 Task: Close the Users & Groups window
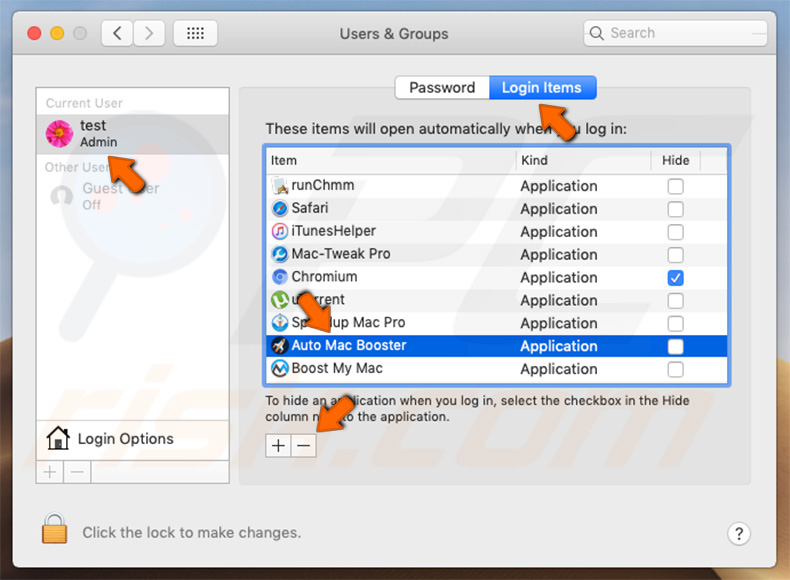coord(34,34)
